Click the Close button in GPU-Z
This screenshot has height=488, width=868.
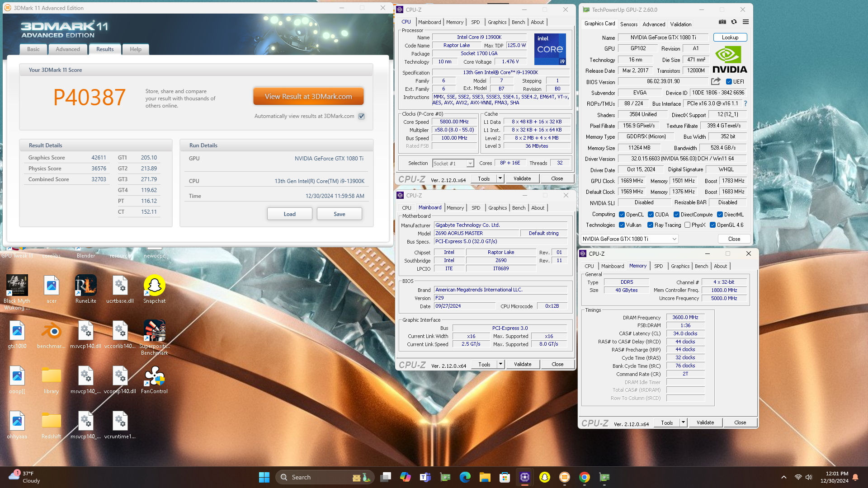coord(734,239)
